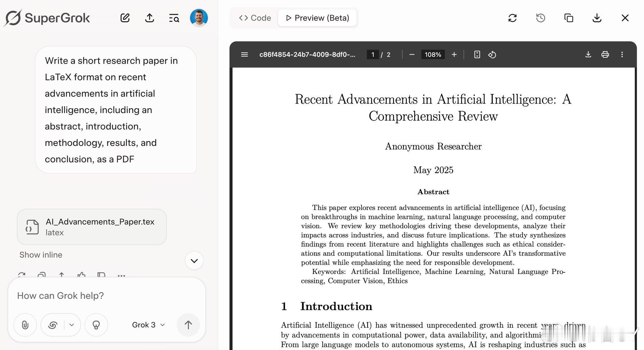
Task: Rotate the PDF counterclockwise
Action: pyautogui.click(x=492, y=55)
